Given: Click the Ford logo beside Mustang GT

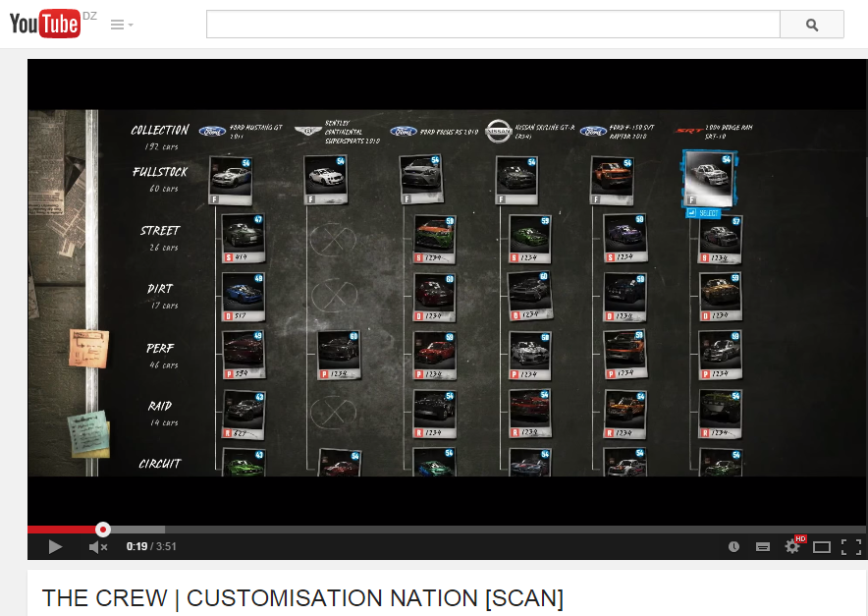Looking at the screenshot, I should tap(212, 132).
